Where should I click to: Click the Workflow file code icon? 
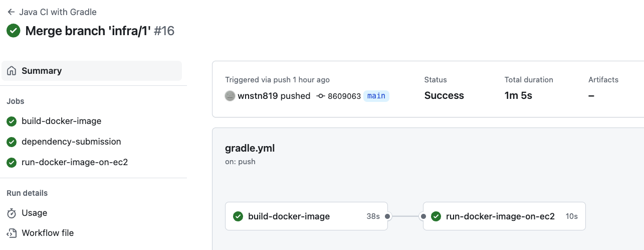12,233
